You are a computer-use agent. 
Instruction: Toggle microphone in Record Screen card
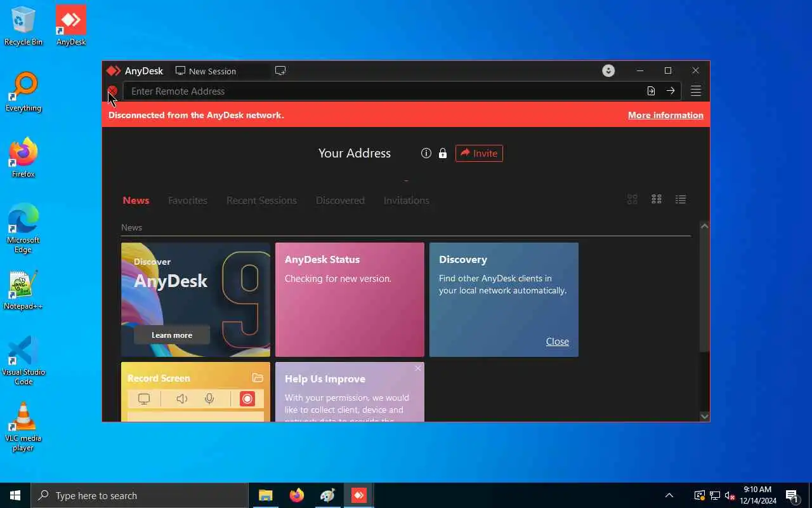[209, 399]
